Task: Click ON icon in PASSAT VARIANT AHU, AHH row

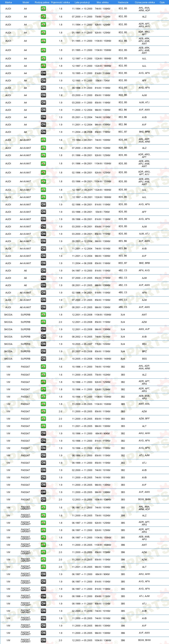Action: 43,574
